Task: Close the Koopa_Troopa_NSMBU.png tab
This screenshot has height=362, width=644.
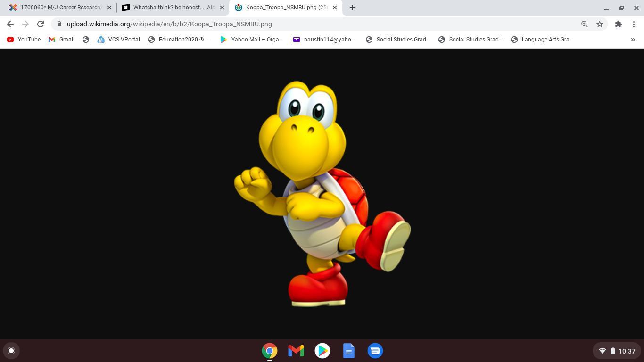Action: pyautogui.click(x=335, y=8)
